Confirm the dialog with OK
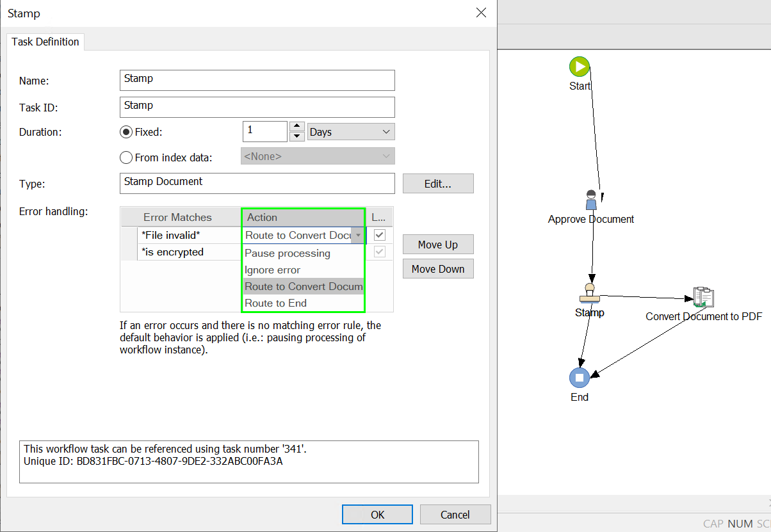The width and height of the screenshot is (771, 532). pyautogui.click(x=377, y=515)
